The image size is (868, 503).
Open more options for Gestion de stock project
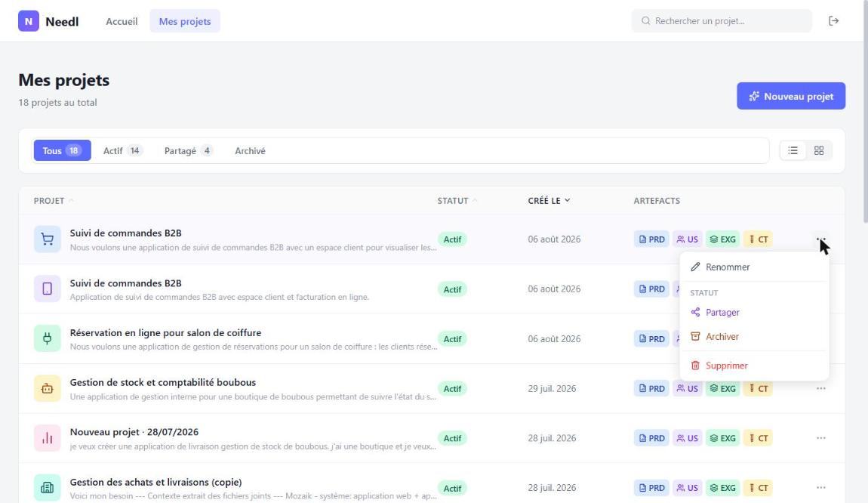(x=821, y=388)
